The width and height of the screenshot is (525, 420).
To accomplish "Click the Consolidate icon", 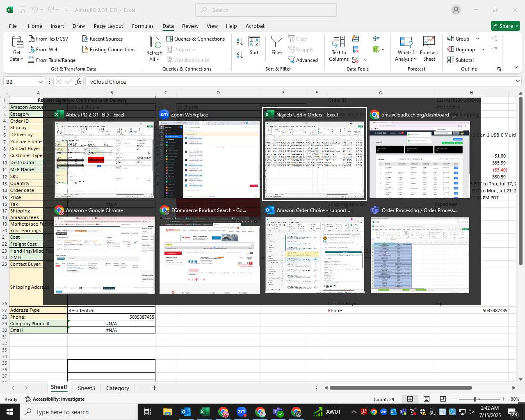I will pos(376,39).
